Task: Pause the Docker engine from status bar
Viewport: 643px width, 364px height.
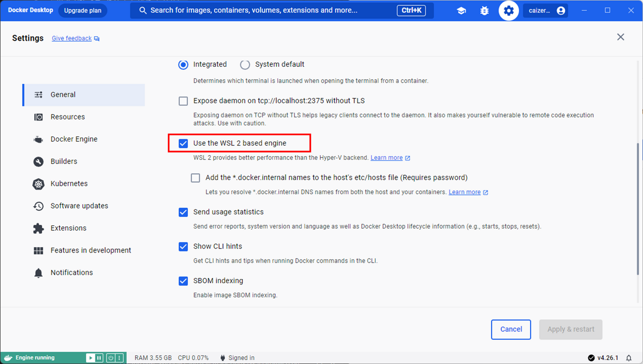Action: click(99, 358)
